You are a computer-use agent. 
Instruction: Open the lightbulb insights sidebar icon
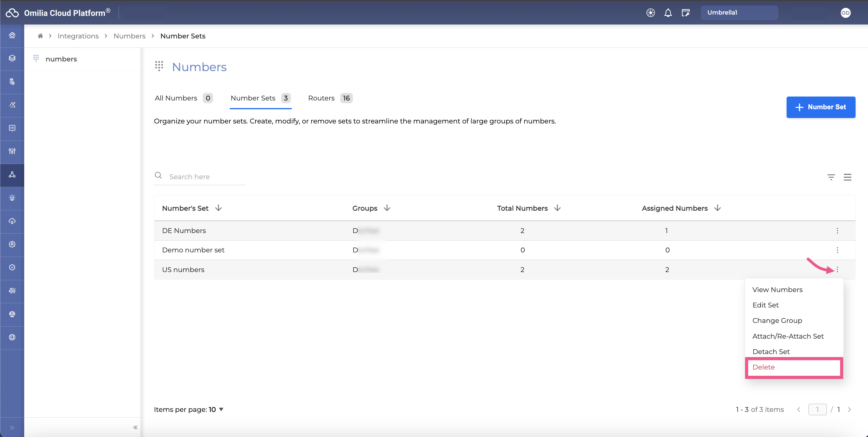(12, 198)
